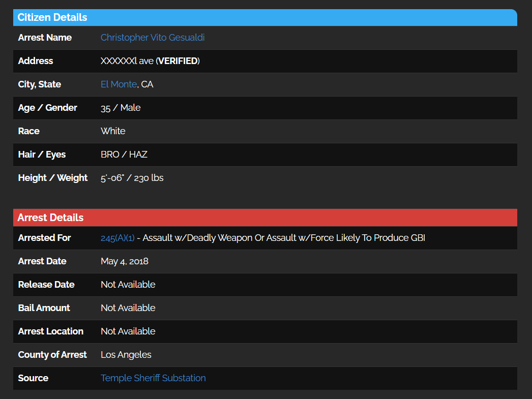Click the Source label
Screen dimensions: 532x399
coord(33,378)
